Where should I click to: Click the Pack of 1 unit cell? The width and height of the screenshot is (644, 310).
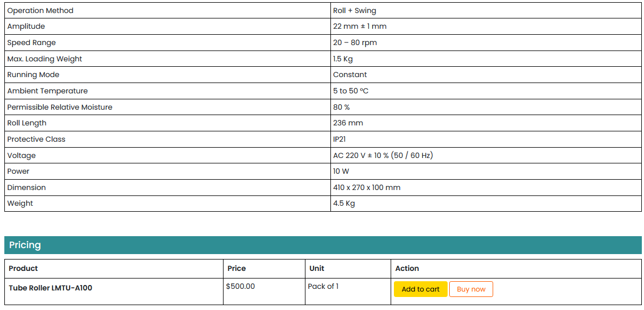[x=323, y=286]
